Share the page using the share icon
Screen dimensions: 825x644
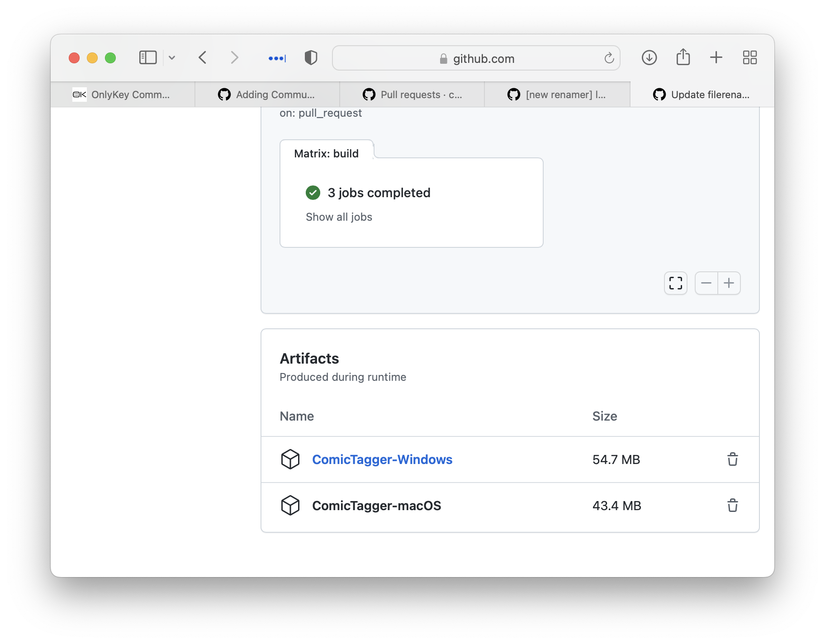coord(683,57)
